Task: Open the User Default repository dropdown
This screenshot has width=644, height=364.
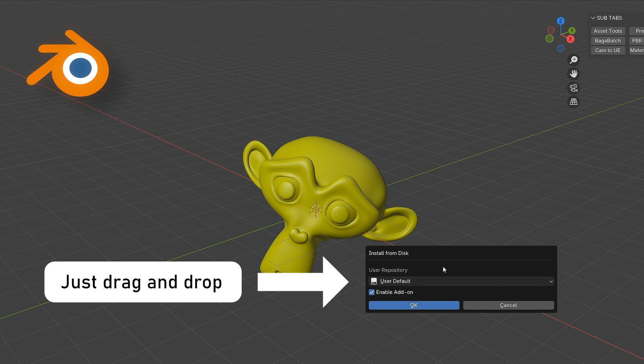Action: point(461,281)
